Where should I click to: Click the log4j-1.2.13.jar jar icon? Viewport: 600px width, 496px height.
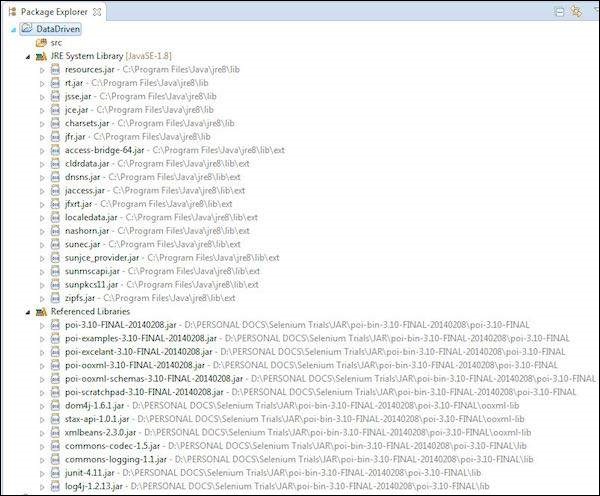coord(55,486)
